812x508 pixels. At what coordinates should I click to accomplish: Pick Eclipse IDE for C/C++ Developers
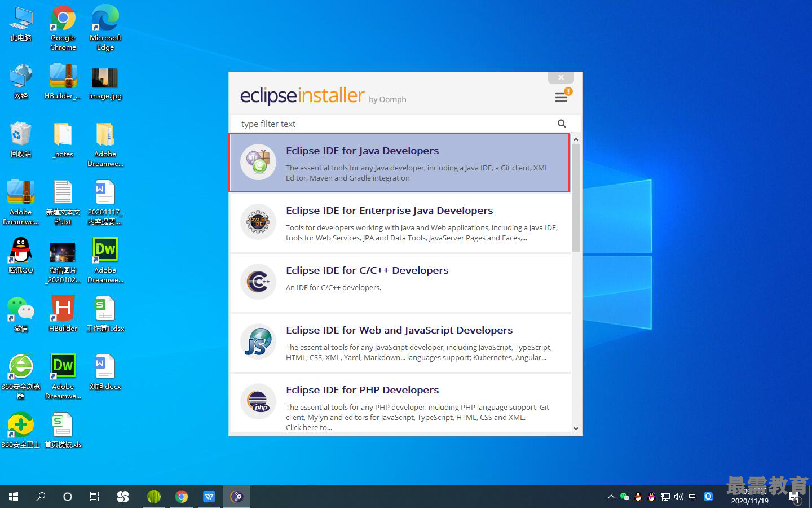[400, 283]
